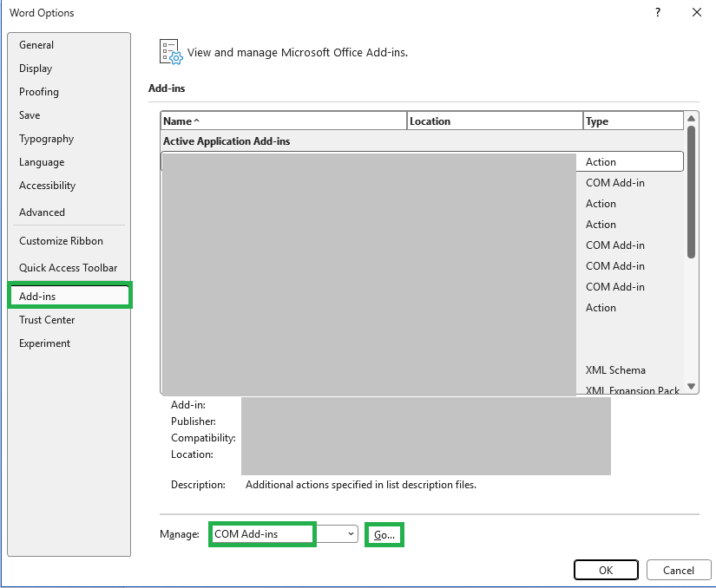Open the Trust Center page
716x588 pixels.
[x=69, y=320]
